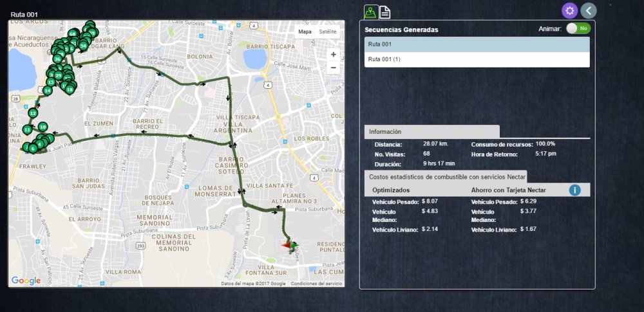The width and height of the screenshot is (644, 312).
Task: Click map stop marker 15
Action: [50, 82]
